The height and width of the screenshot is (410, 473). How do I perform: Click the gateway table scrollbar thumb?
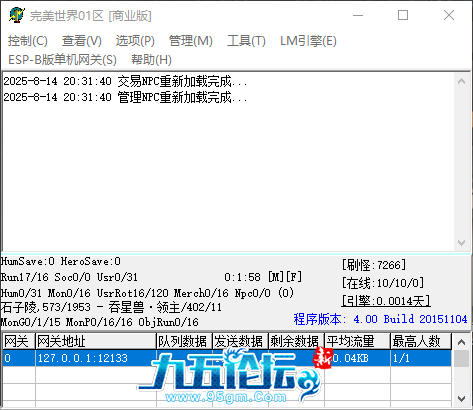pos(462,359)
